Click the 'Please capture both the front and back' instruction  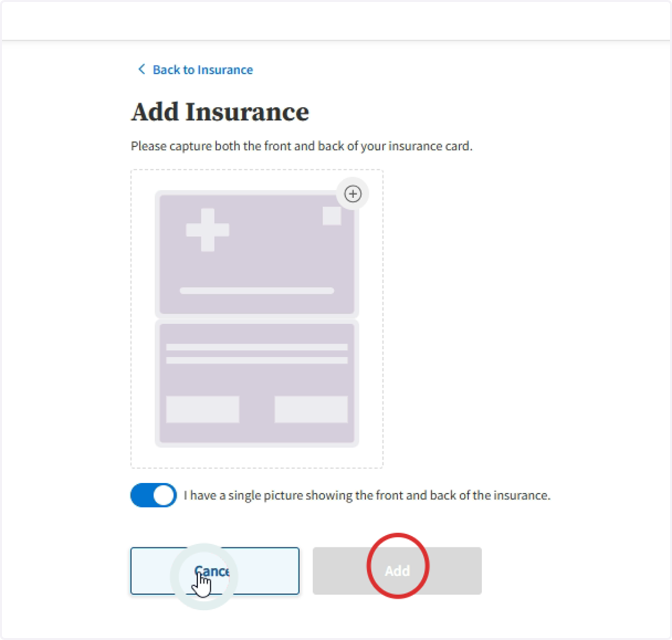302,146
